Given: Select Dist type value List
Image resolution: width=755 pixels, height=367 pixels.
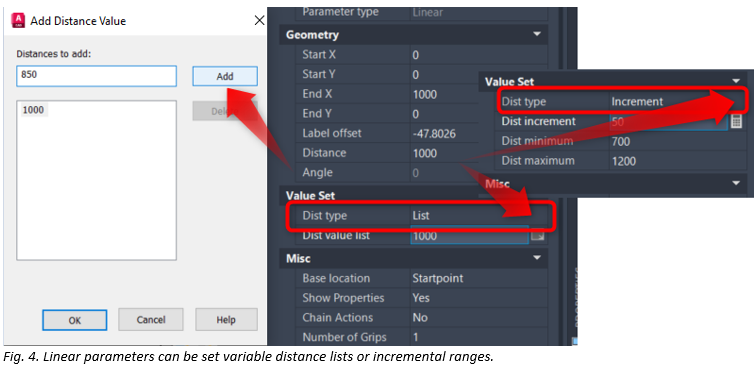Looking at the screenshot, I should tap(421, 215).
